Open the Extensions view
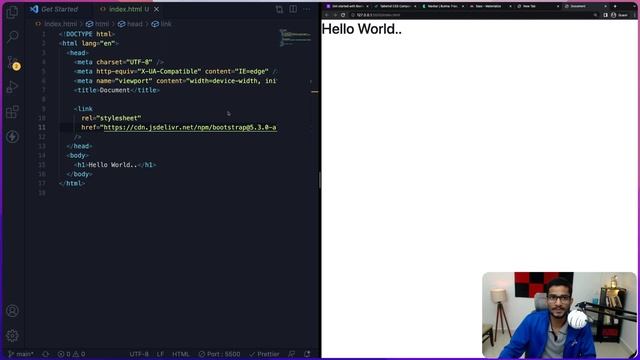This screenshot has width=640, height=360. 12,112
